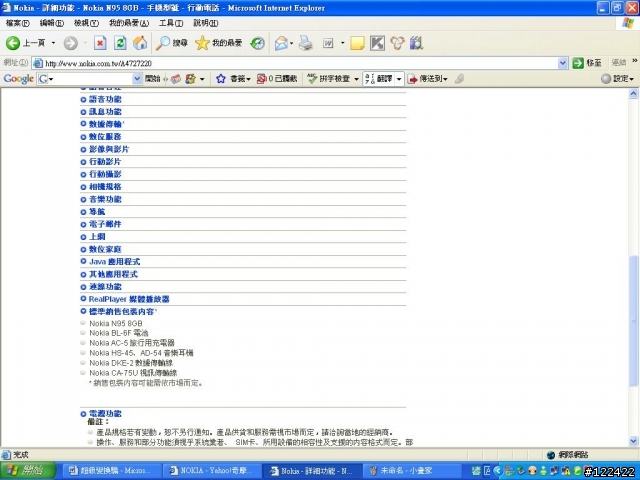The image size is (640, 480).
Task: Click the Google toolbar translate button
Action: (379, 79)
